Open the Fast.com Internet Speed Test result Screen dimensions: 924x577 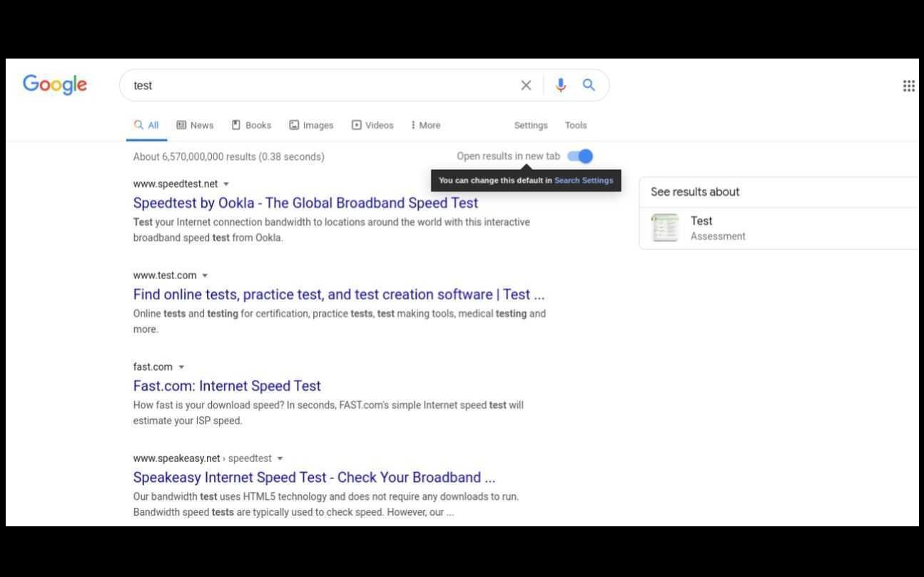pyautogui.click(x=227, y=386)
